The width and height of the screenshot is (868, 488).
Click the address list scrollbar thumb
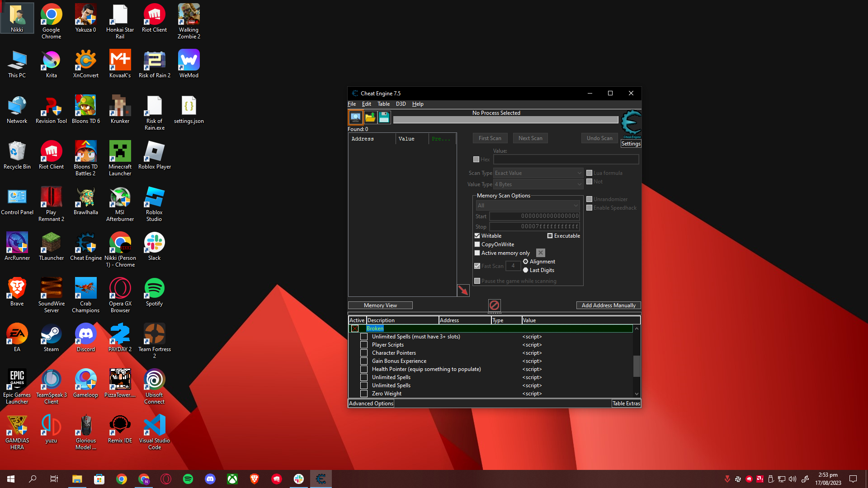tap(637, 366)
